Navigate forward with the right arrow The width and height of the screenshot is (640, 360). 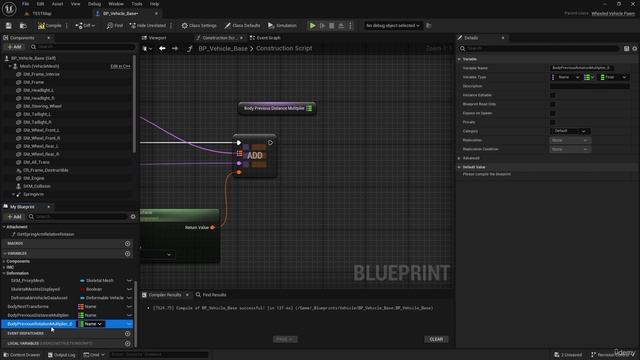(175, 49)
